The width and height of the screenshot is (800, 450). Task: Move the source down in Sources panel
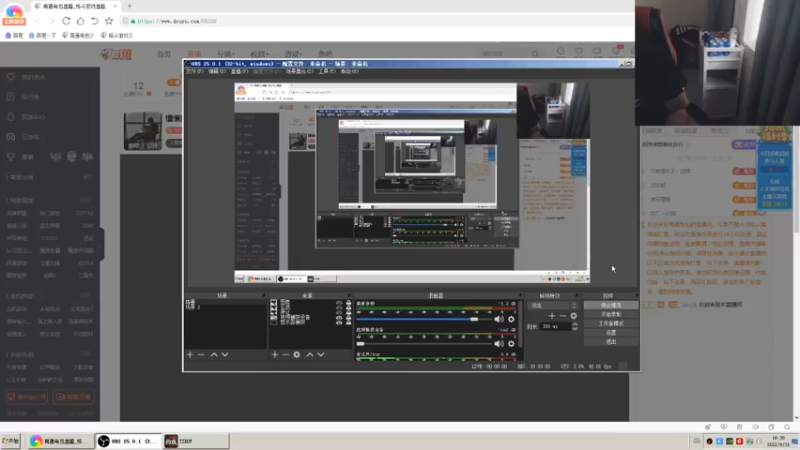(321, 355)
